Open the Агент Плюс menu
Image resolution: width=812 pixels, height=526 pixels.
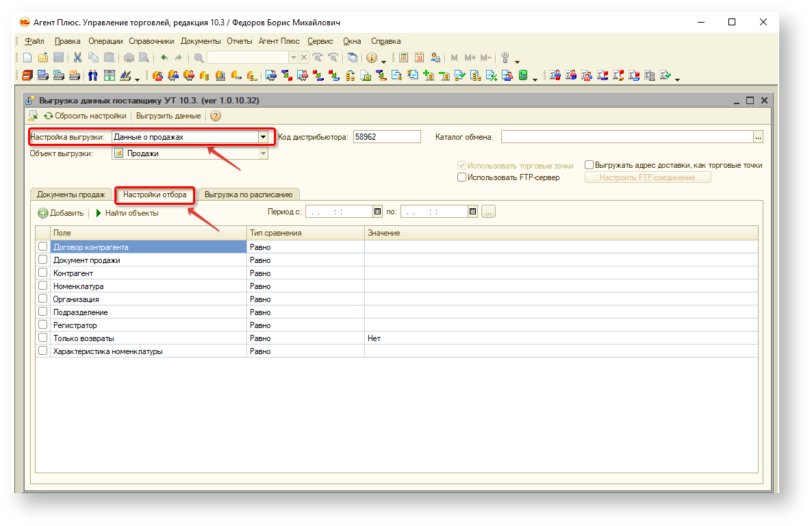pyautogui.click(x=279, y=41)
